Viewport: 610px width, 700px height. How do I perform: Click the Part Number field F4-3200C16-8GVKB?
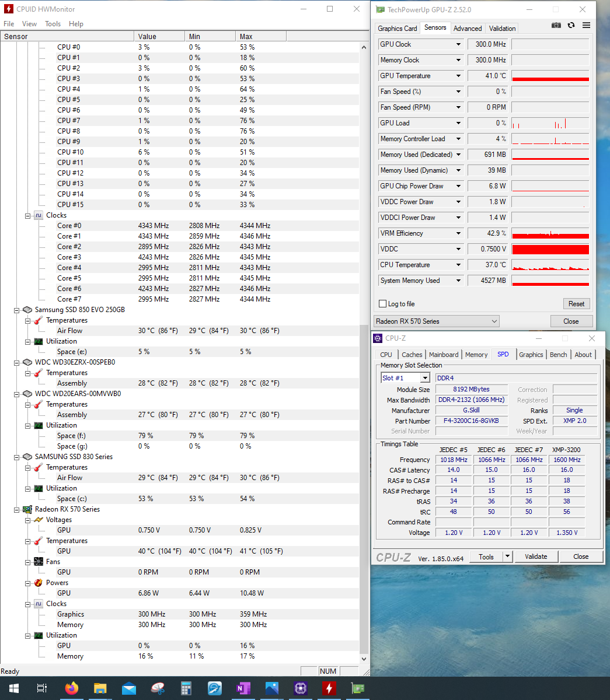pyautogui.click(x=471, y=421)
